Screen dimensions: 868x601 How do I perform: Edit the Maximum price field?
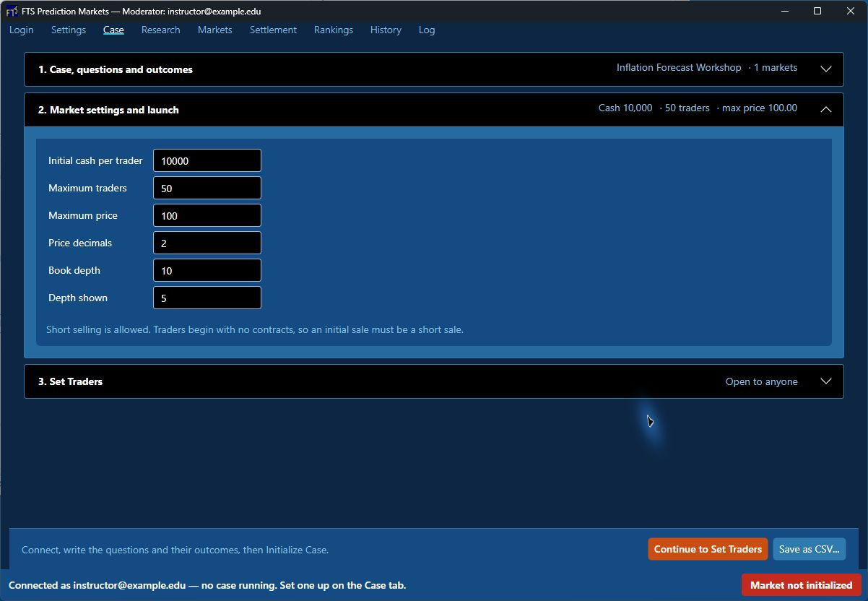point(207,215)
